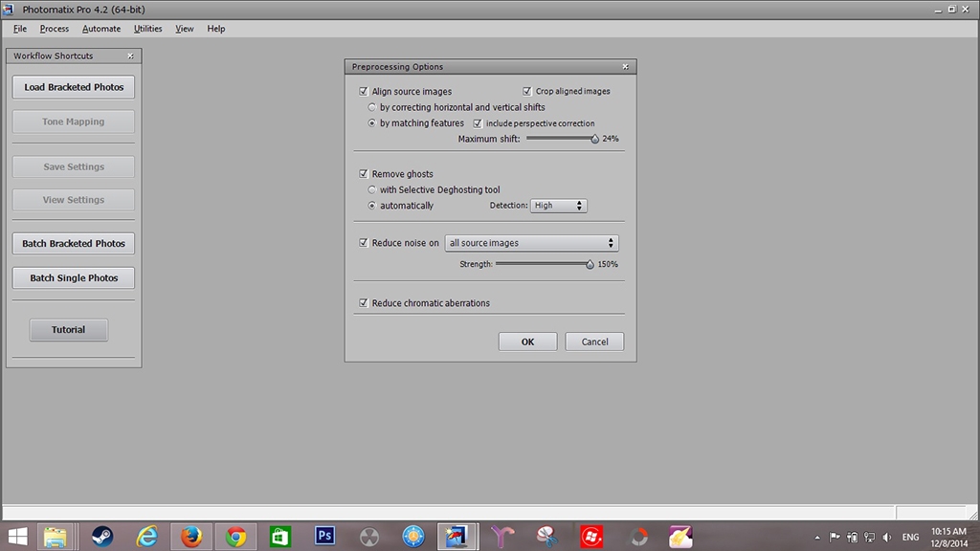This screenshot has height=551, width=980.
Task: Open Action Center flag in tray
Action: coord(835,537)
